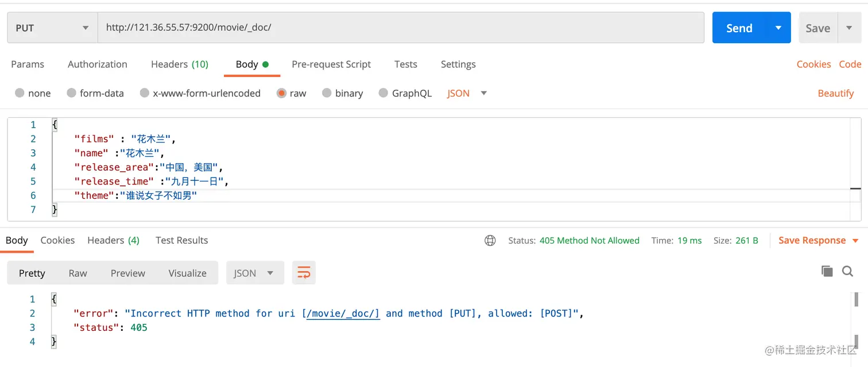Viewport: 868px width, 367px height.
Task: Click the globe network icon beside Status
Action: pyautogui.click(x=490, y=241)
